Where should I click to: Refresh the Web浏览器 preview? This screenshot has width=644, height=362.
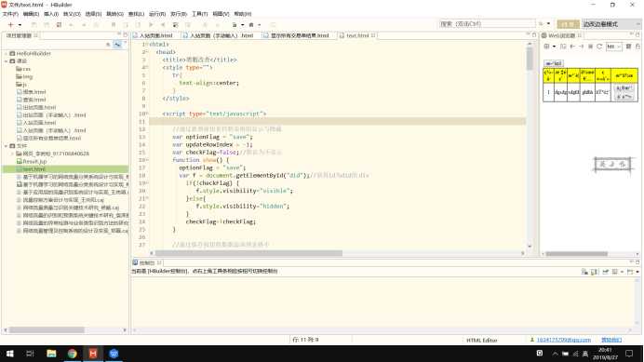[599, 47]
